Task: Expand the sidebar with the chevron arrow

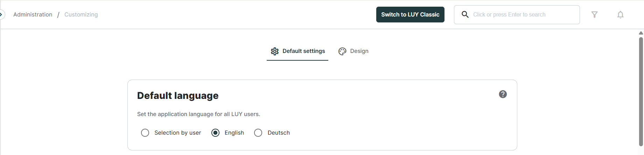Action: 1,14
